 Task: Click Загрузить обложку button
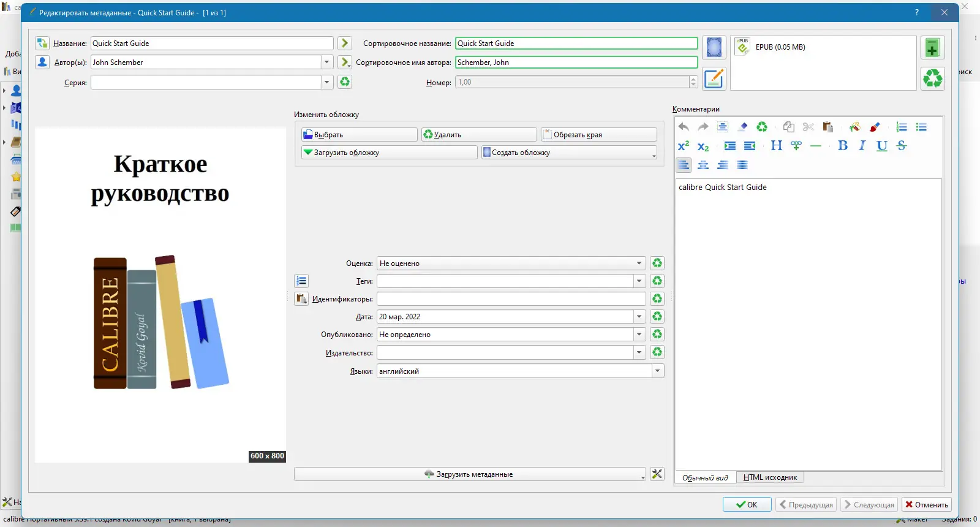point(389,153)
